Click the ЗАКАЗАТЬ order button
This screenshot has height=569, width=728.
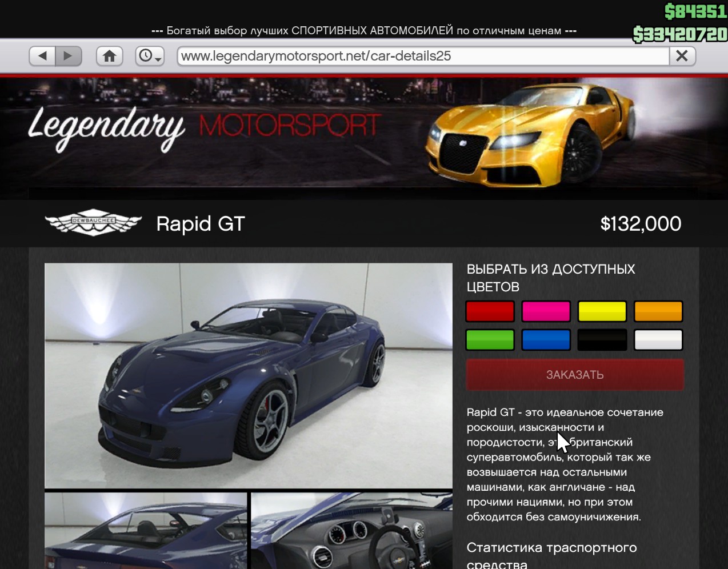click(575, 375)
